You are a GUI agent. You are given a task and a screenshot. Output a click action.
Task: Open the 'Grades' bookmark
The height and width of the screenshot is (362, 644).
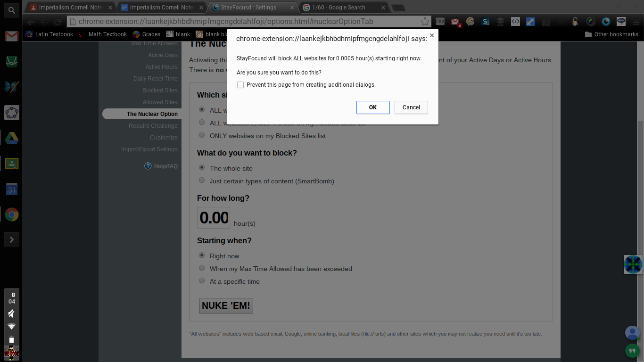(147, 34)
